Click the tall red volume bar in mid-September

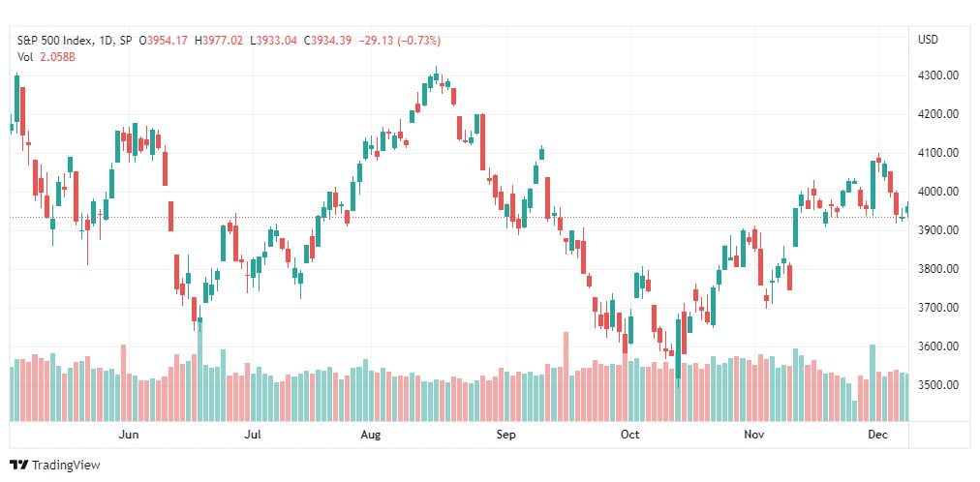click(567, 377)
